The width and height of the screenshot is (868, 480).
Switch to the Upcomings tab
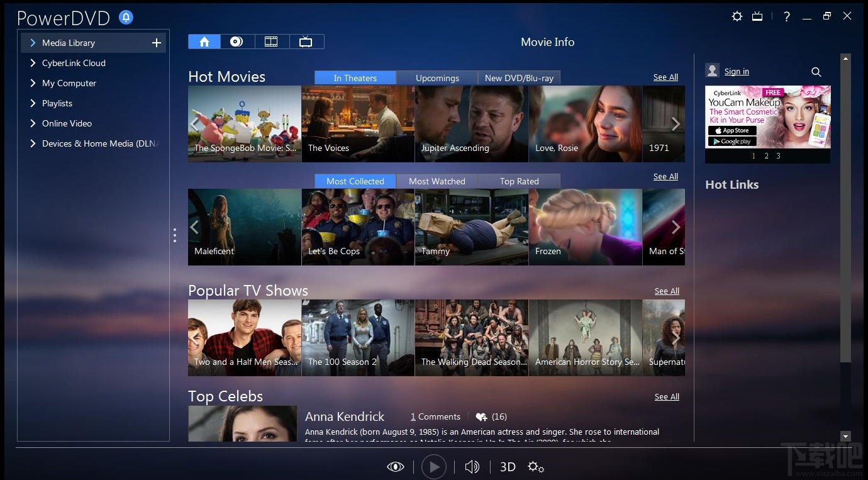(x=437, y=77)
